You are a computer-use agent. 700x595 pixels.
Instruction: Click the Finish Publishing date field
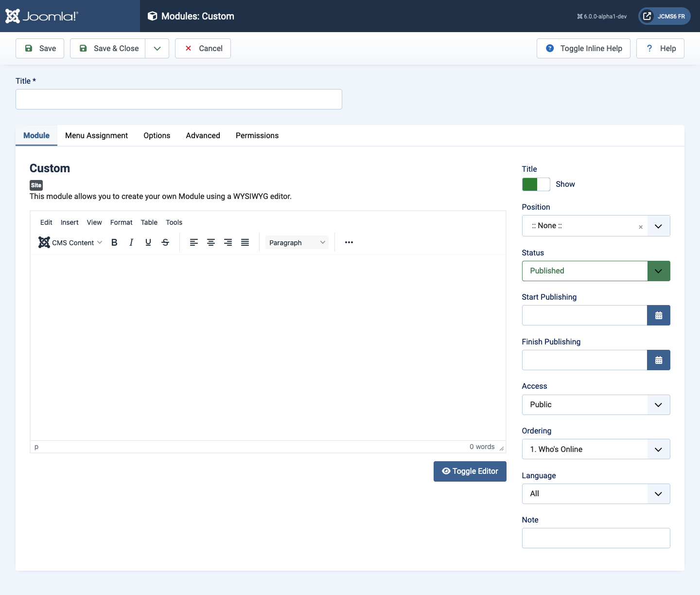584,360
